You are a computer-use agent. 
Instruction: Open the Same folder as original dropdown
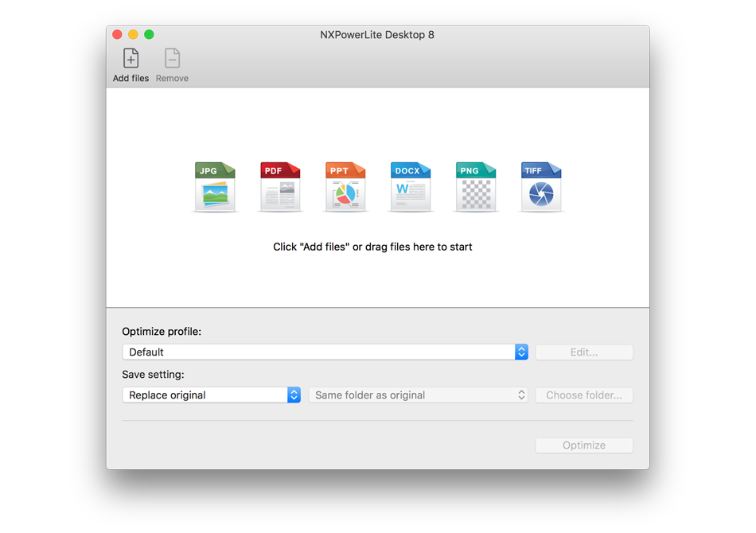tap(418, 395)
